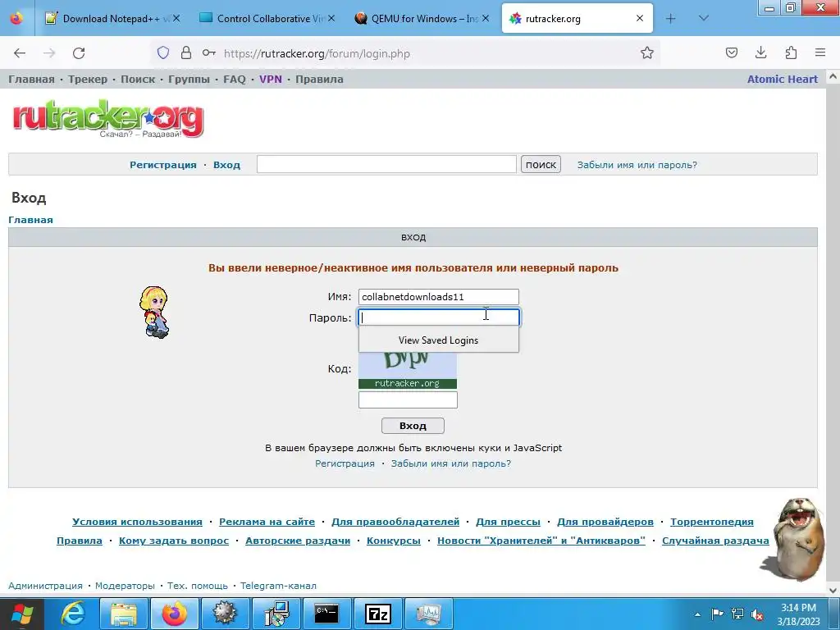Viewport: 840px width, 630px height.
Task: Open Трекер in the top navigation
Action: (87, 80)
